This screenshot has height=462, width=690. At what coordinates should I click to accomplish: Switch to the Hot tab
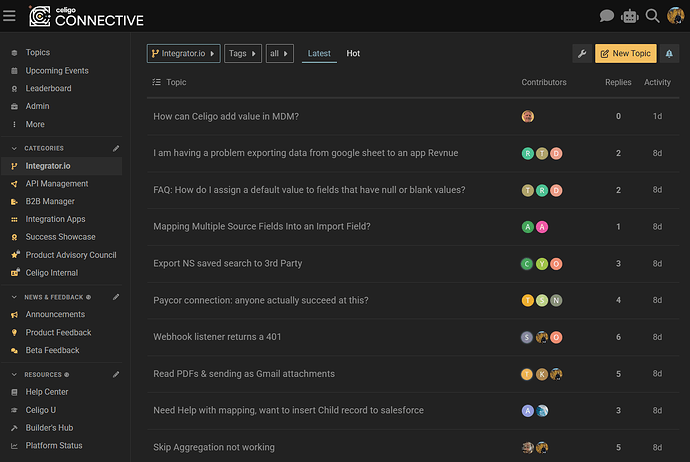point(353,54)
